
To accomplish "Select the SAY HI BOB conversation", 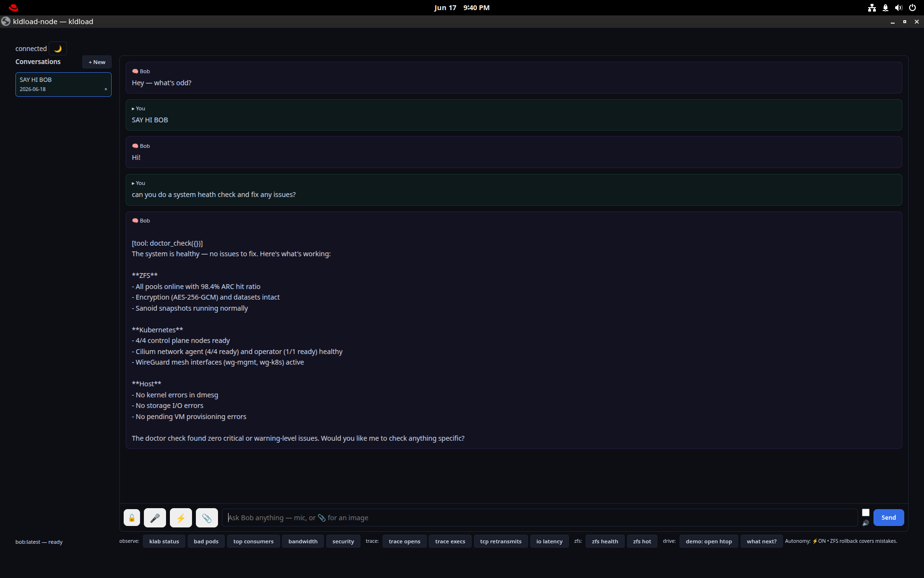I will 64,84.
